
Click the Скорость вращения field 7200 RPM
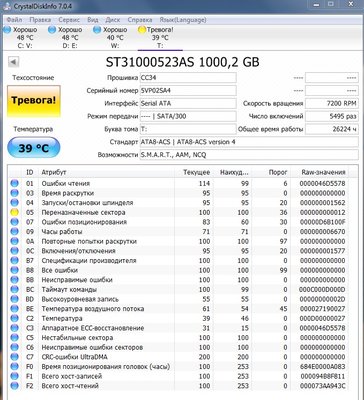(x=332, y=103)
